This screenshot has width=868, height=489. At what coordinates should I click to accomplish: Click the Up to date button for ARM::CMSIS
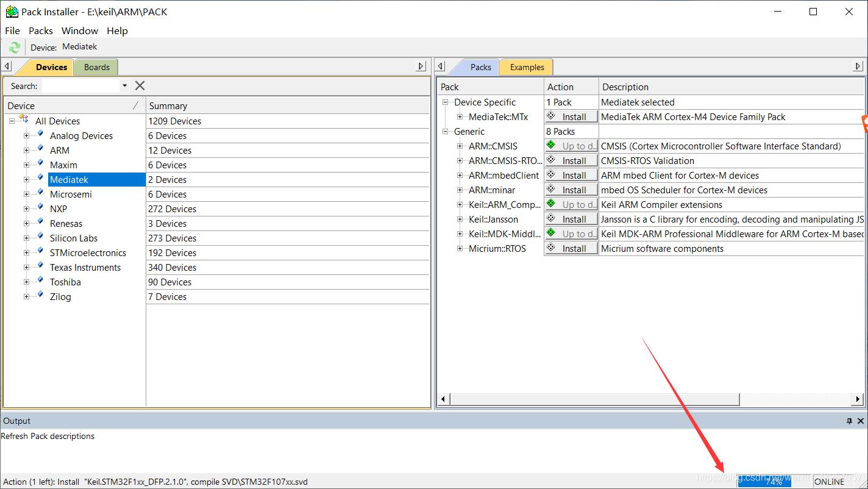click(x=571, y=146)
